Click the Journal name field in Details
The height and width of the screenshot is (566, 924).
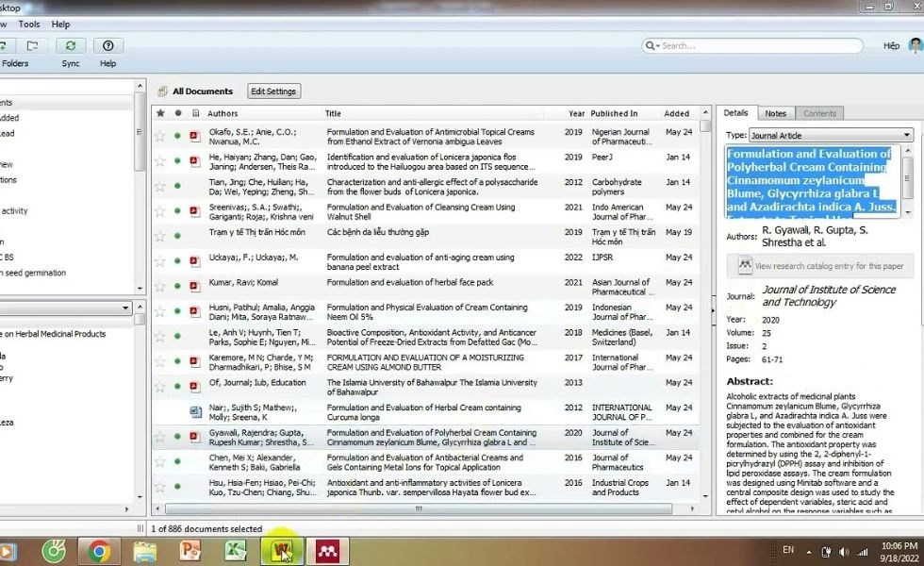coord(829,296)
